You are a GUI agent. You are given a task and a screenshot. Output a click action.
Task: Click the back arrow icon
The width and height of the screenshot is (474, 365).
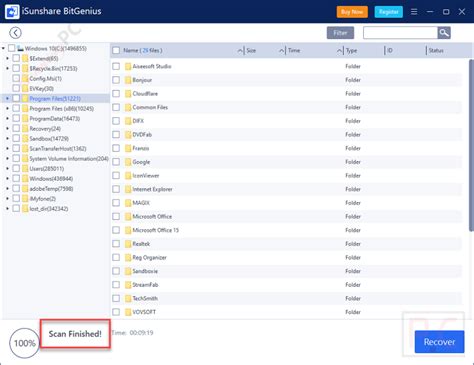[15, 33]
